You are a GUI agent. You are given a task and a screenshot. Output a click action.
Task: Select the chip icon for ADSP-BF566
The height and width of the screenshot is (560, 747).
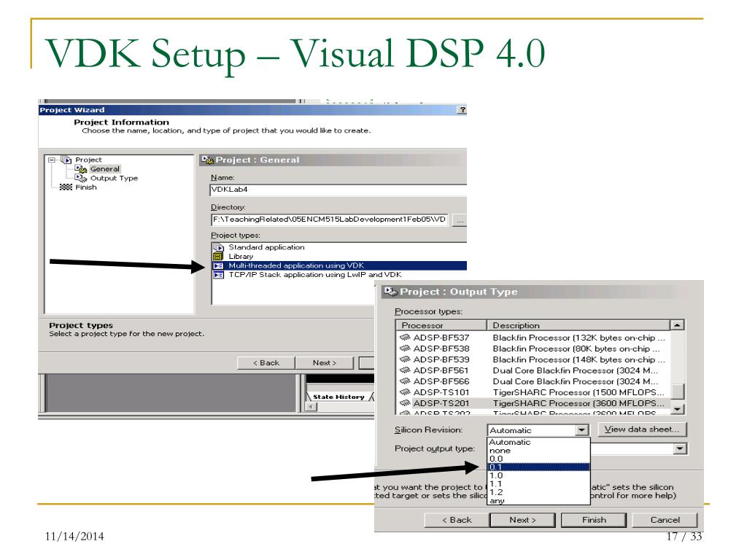(405, 381)
